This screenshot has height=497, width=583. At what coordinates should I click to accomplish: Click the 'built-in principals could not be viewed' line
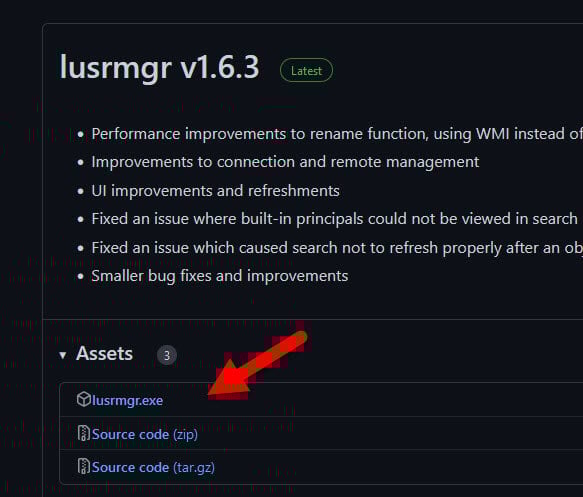click(x=335, y=219)
